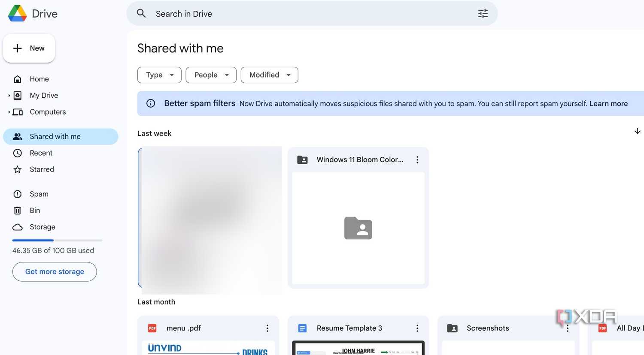
Task: Click Docs icon of Resume Template 3
Action: click(x=303, y=328)
